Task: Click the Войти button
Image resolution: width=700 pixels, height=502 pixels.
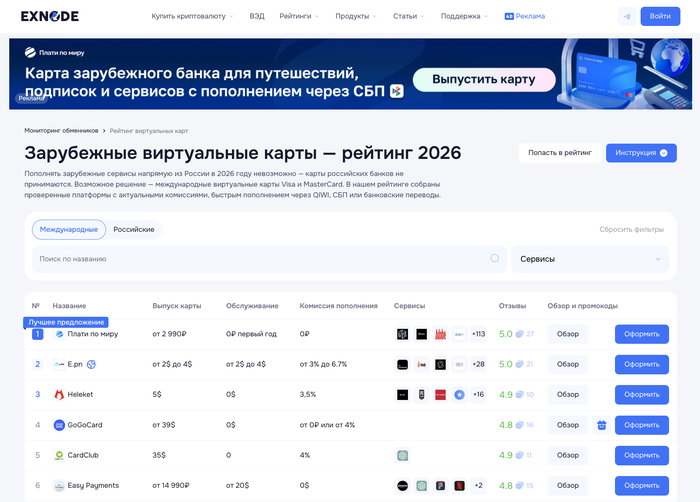Action: coord(660,16)
